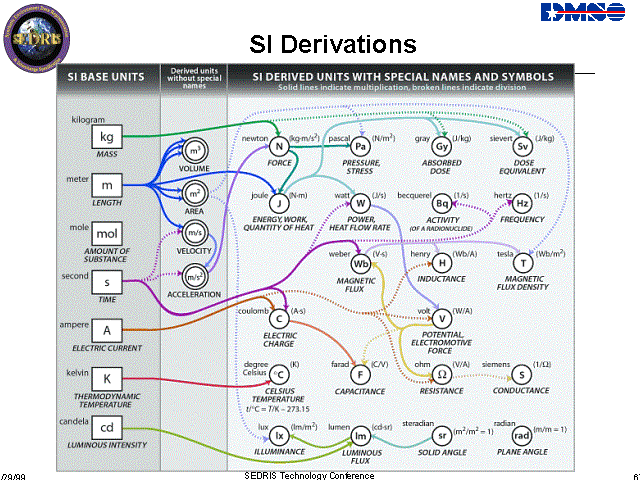Select the K kelvin base unit box
The image size is (640, 480).
click(107, 379)
